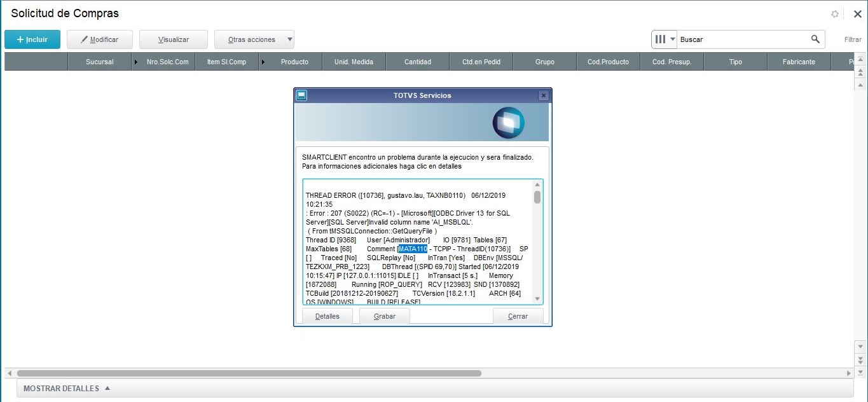Click the error log scrollbar thumb
868x402 pixels.
pyautogui.click(x=537, y=197)
